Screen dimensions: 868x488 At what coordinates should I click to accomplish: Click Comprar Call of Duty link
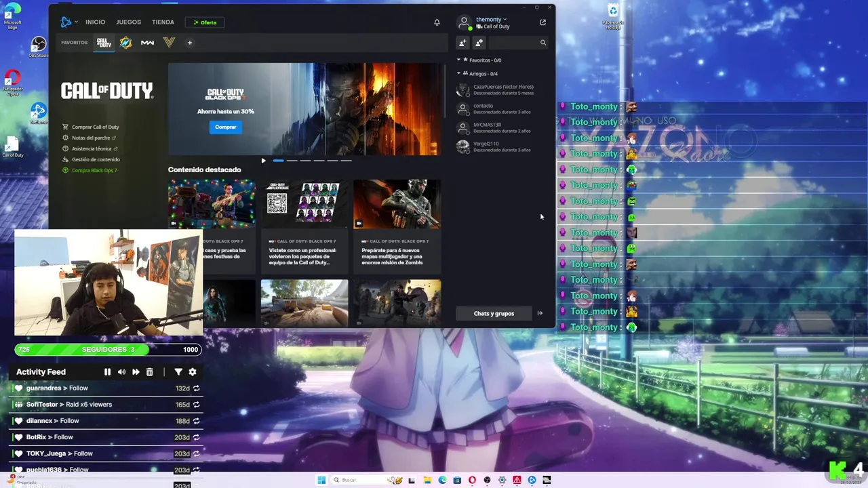(x=91, y=127)
